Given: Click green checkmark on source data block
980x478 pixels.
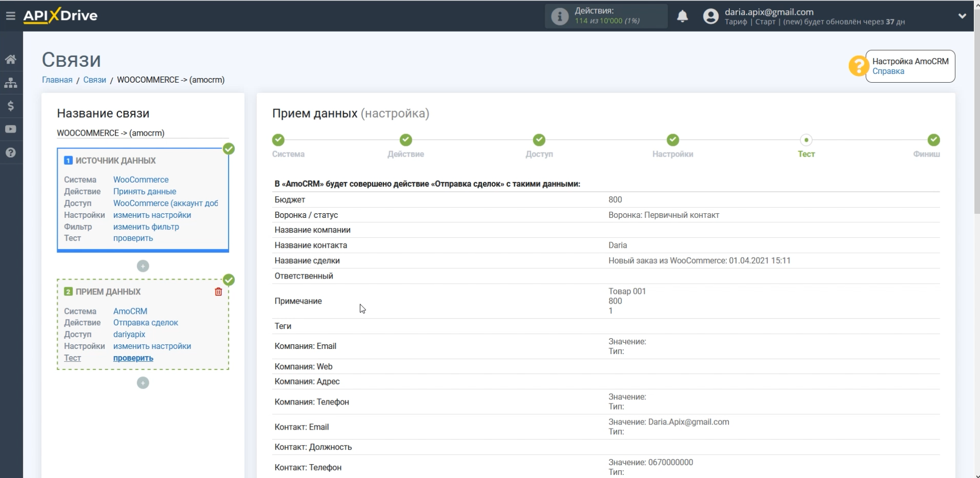Looking at the screenshot, I should point(229,149).
